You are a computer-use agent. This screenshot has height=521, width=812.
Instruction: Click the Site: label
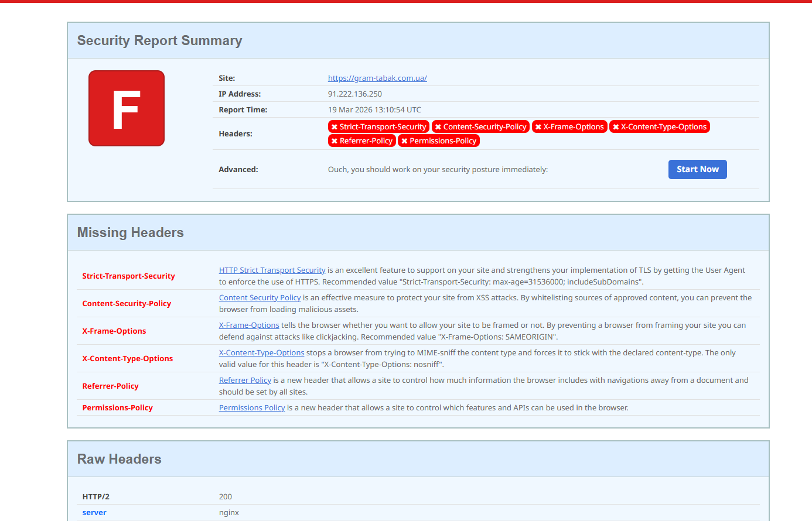pos(227,78)
